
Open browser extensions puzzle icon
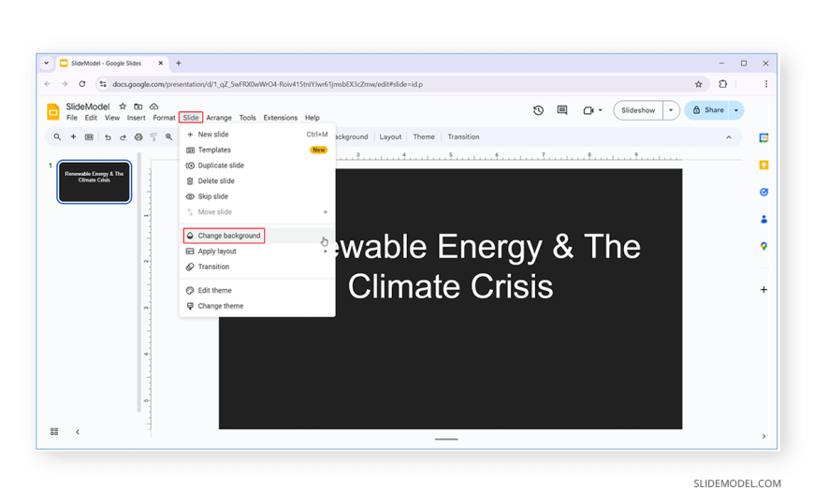tap(722, 84)
